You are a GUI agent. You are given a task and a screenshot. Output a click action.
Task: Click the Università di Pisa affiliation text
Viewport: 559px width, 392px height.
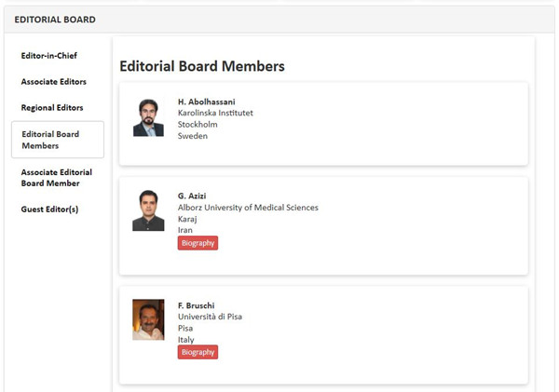click(211, 317)
